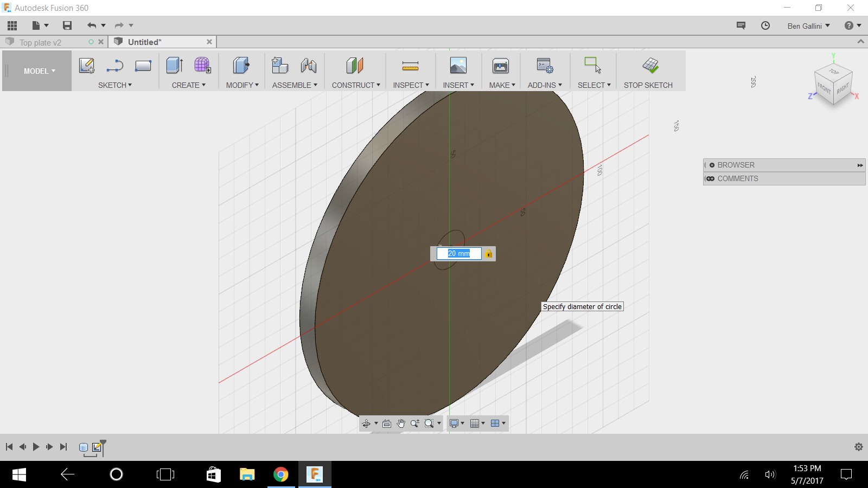Image resolution: width=868 pixels, height=488 pixels.
Task: Open the data panel grid icon
Action: click(x=12, y=25)
